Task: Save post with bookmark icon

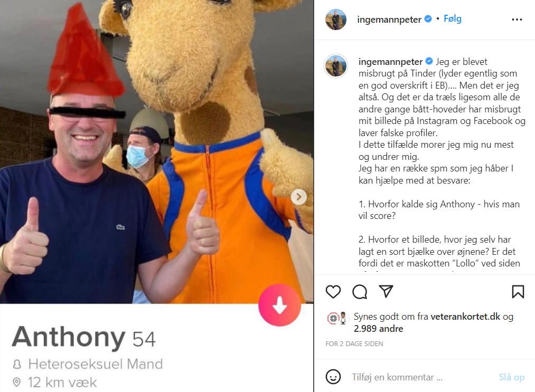Action: [518, 292]
